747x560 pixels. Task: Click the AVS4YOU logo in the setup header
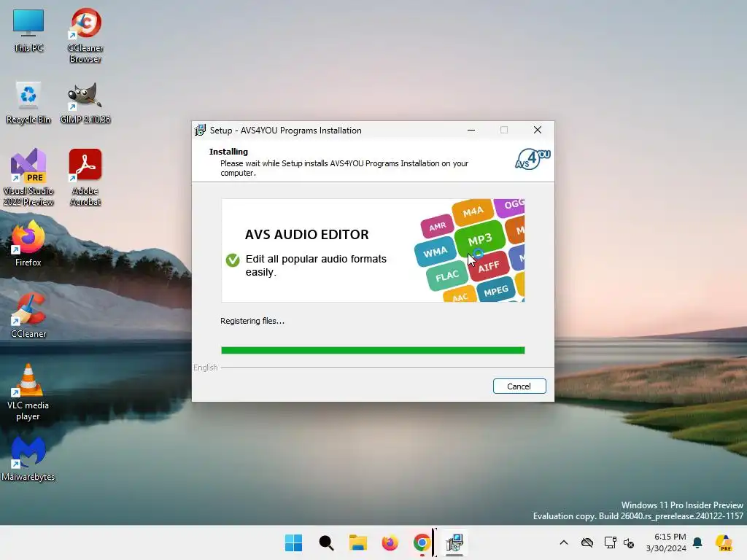coord(533,158)
